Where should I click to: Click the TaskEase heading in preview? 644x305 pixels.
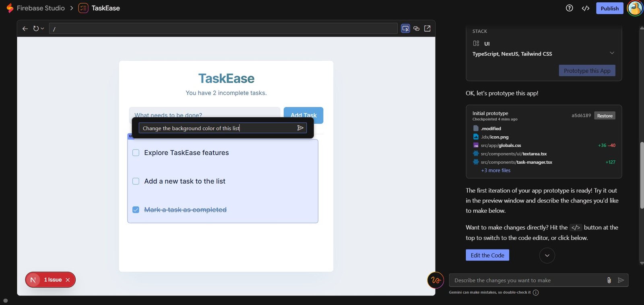226,78
